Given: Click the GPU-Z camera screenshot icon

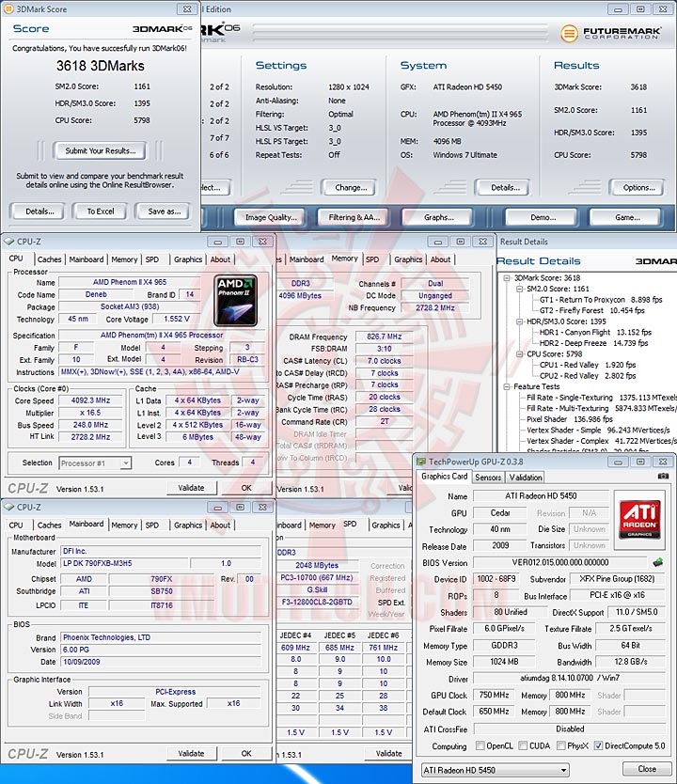Looking at the screenshot, I should tap(663, 476).
